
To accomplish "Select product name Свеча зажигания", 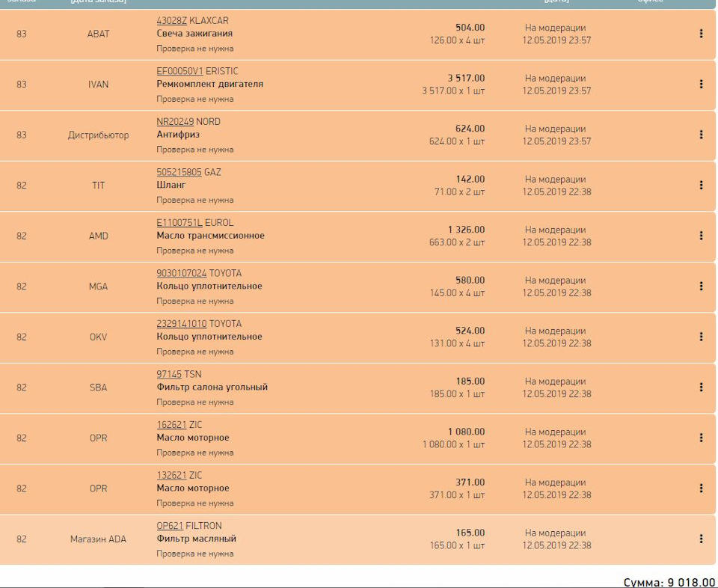I will pyautogui.click(x=194, y=34).
